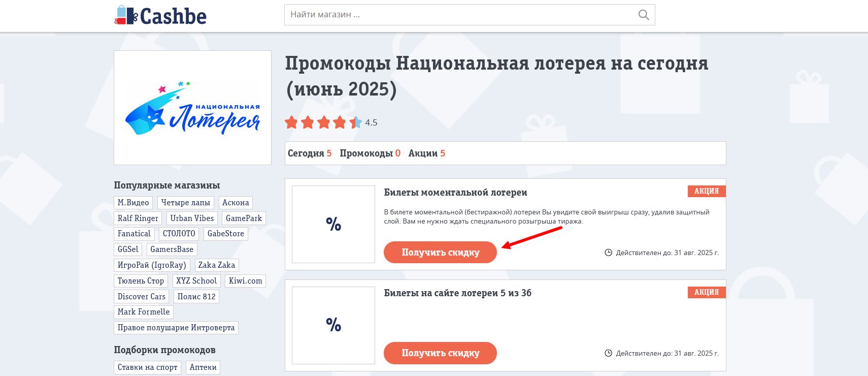This screenshot has height=376, width=868.
Task: Open Правое полушарие Интроверта store tag
Action: [x=176, y=328]
